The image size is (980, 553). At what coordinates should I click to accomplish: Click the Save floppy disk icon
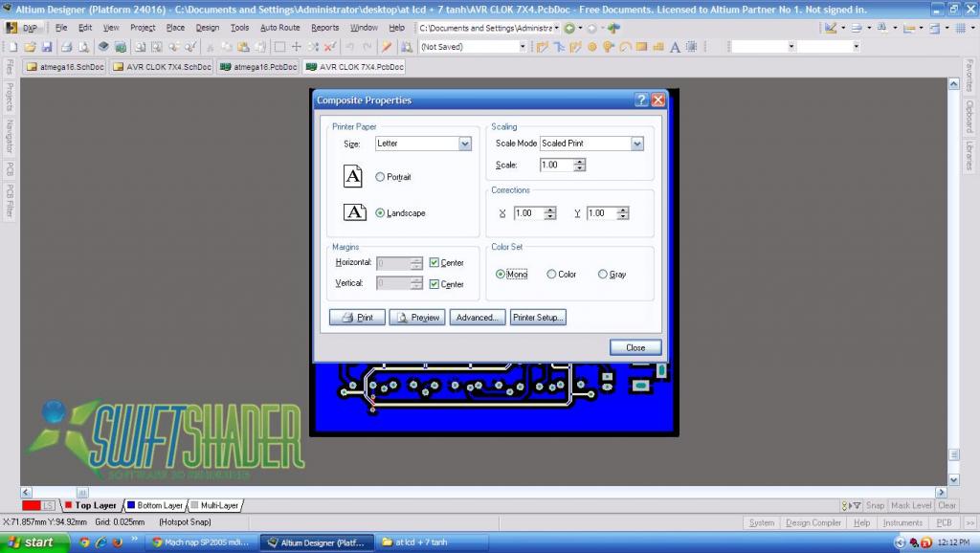47,47
